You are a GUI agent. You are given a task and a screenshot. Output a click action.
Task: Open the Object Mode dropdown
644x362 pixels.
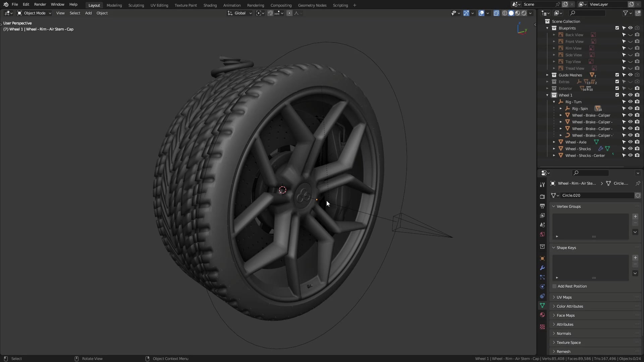click(34, 13)
